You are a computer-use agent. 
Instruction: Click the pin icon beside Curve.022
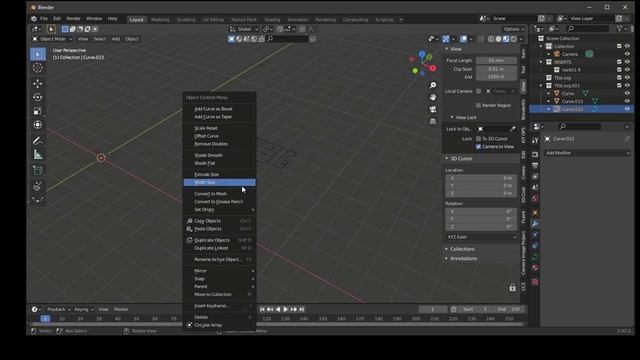(627, 139)
